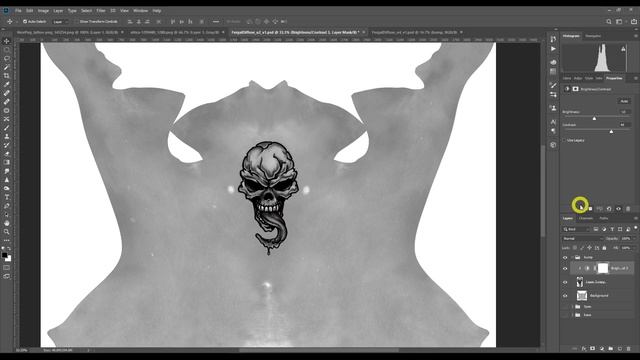Image resolution: width=640 pixels, height=360 pixels.
Task: Reset the adjustment to defaults in Properties
Action: click(609, 209)
